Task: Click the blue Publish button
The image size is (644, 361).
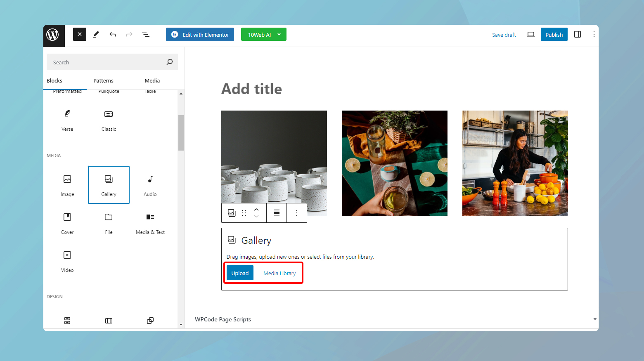Action: pos(554,34)
